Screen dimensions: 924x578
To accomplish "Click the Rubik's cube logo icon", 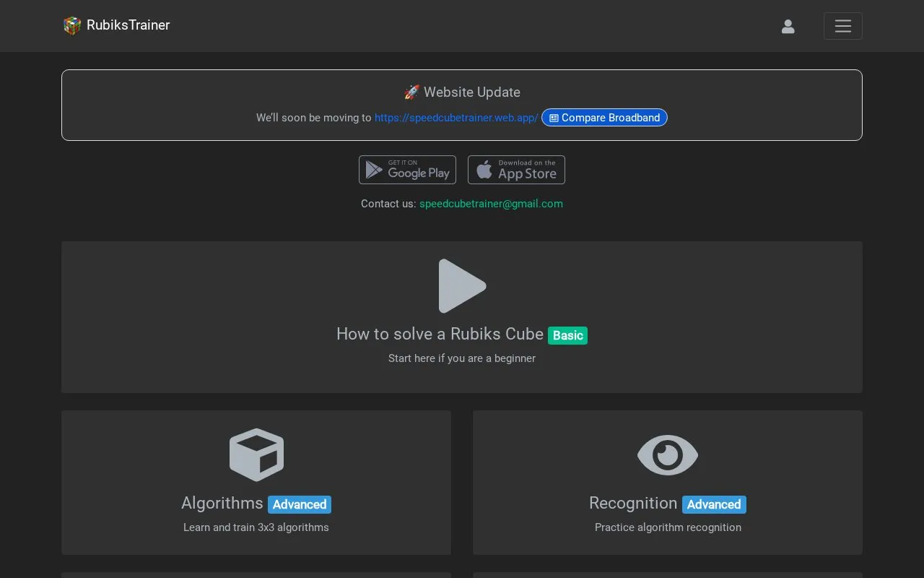I will 72,26.
